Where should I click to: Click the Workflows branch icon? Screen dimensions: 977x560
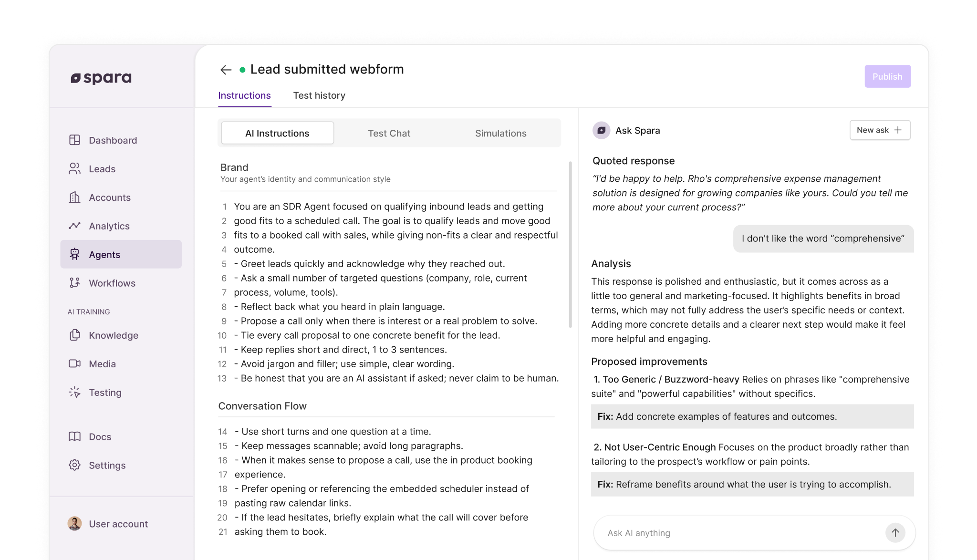(74, 283)
